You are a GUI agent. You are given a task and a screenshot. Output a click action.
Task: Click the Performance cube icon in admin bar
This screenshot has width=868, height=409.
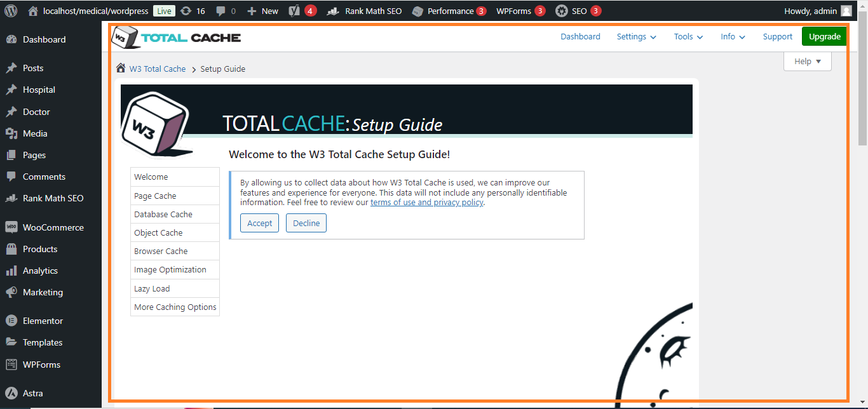(417, 11)
